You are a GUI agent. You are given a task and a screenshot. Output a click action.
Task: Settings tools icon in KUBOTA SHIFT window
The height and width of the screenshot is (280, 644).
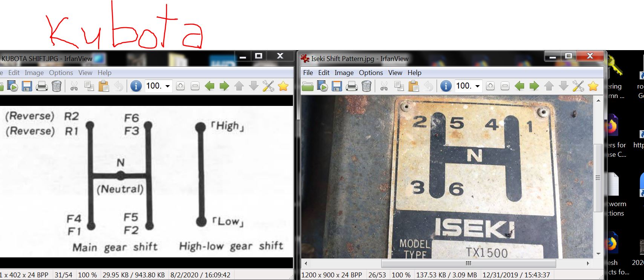[268, 86]
